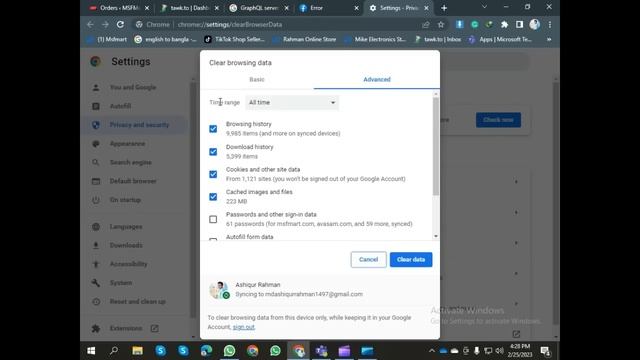This screenshot has width=640, height=360.
Task: Uncheck the Download history checkbox
Action: (x=213, y=152)
